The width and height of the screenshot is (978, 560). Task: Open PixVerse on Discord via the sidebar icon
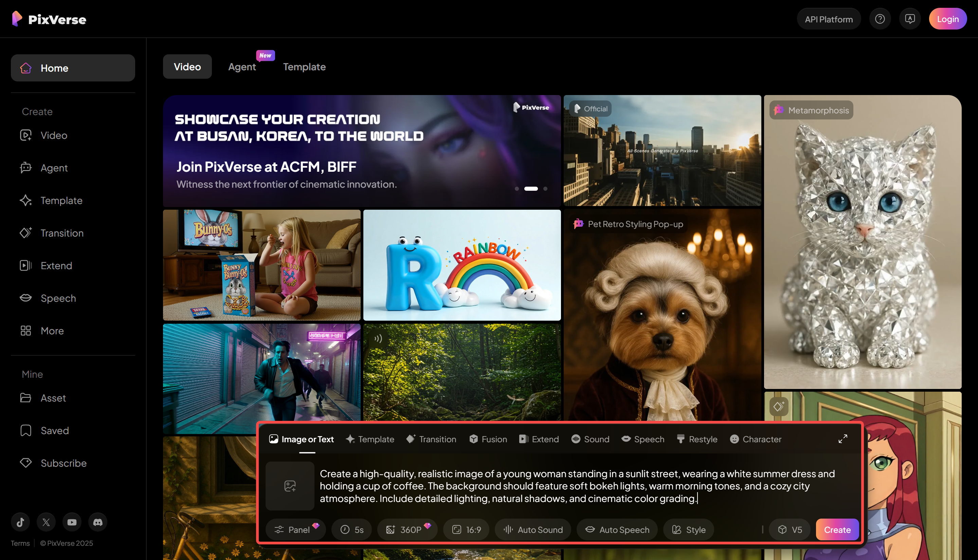click(x=97, y=522)
